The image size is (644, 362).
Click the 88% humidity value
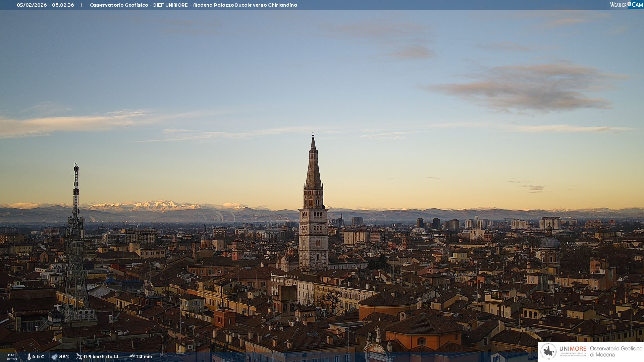point(64,357)
